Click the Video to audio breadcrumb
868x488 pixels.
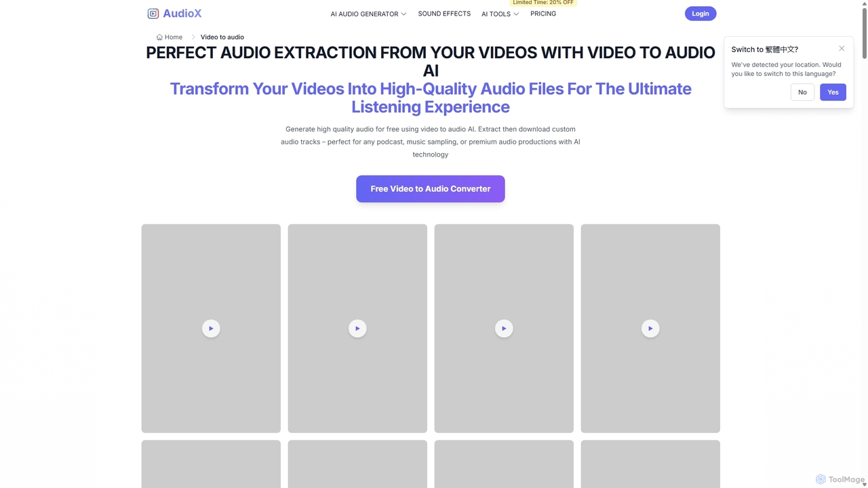(x=222, y=37)
